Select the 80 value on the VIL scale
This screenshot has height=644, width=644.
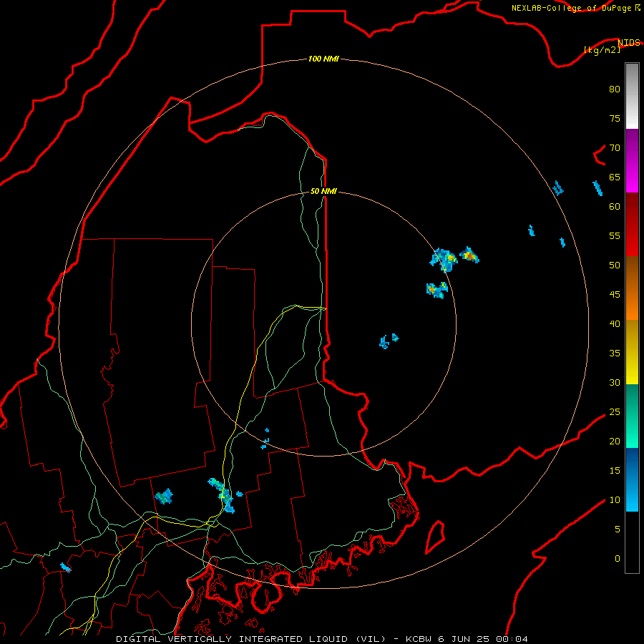615,89
